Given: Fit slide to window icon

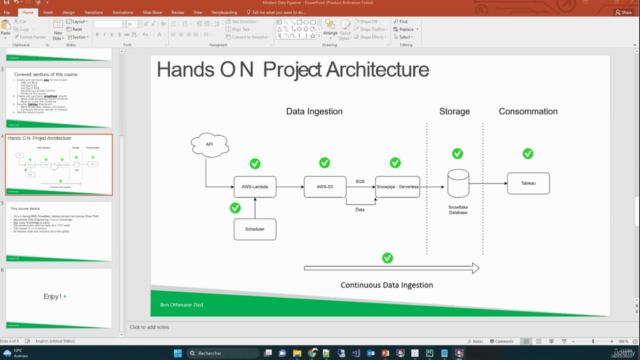Looking at the screenshot, I should tap(635, 341).
